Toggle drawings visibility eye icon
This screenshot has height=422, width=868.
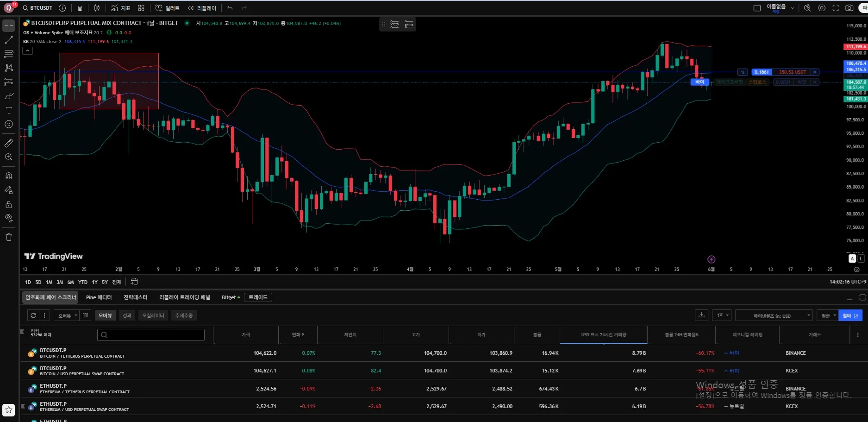[9, 218]
